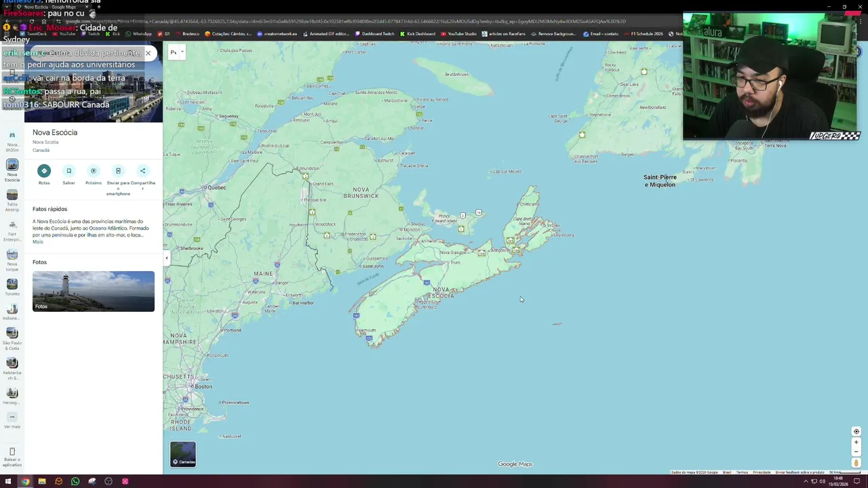Click Baixar o aplicativo button
Image resolution: width=868 pixels, height=488 pixels.
[x=12, y=457]
